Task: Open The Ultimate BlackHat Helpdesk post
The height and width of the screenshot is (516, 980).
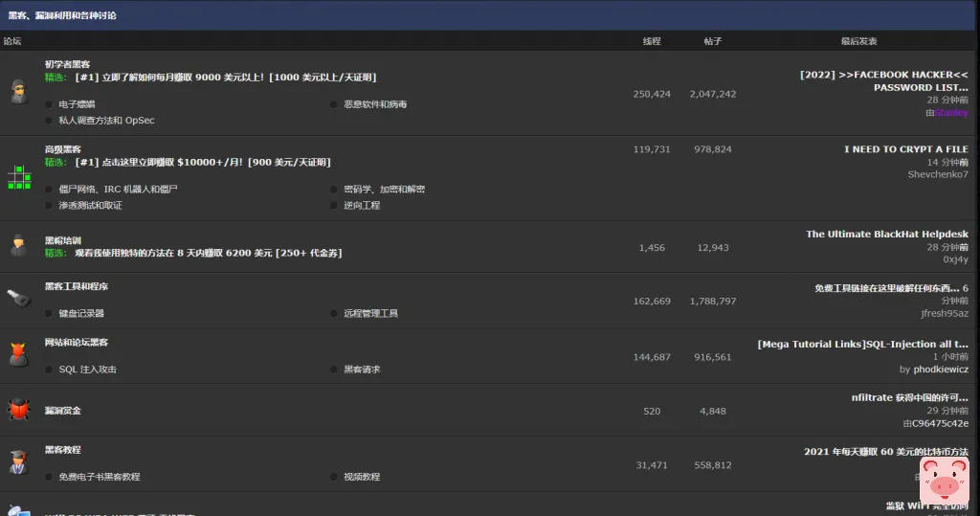Action: point(887,234)
